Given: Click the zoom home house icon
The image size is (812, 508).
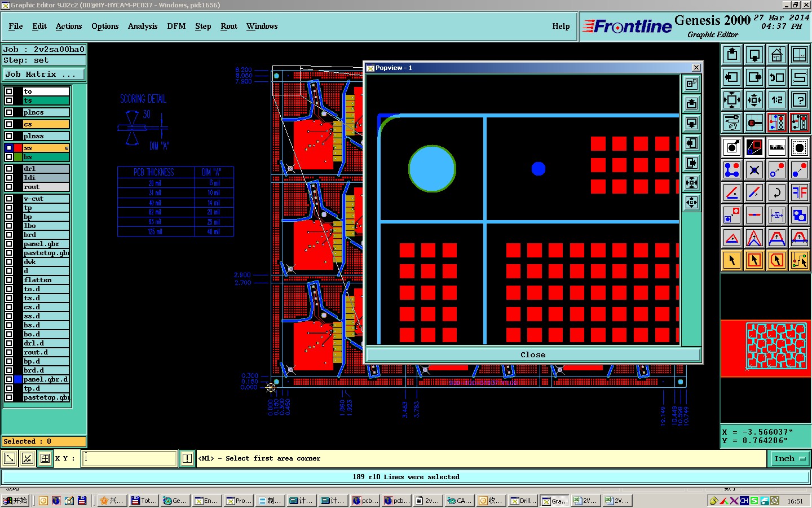Looking at the screenshot, I should pyautogui.click(x=777, y=55).
